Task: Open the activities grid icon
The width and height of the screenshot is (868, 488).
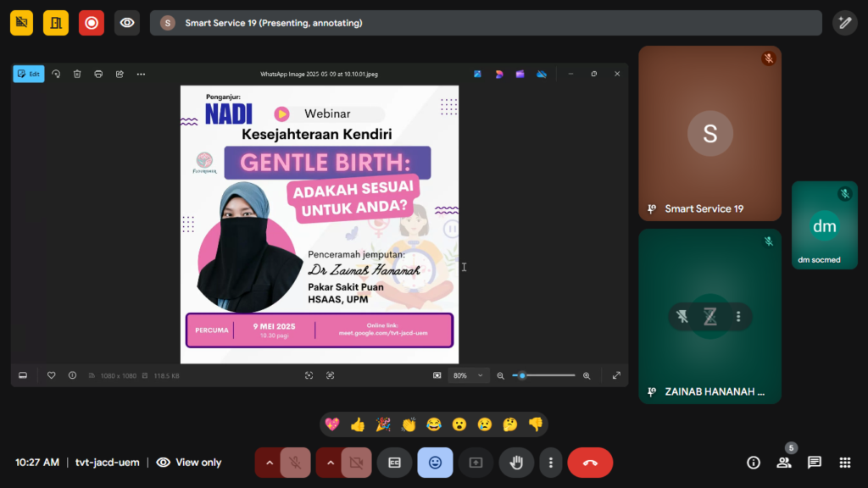Action: (845, 463)
